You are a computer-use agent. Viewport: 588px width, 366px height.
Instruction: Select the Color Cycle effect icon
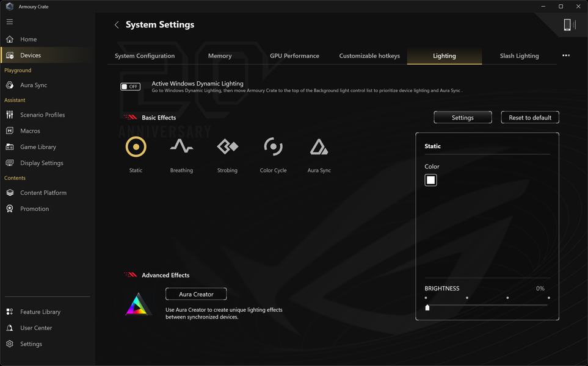(x=274, y=146)
